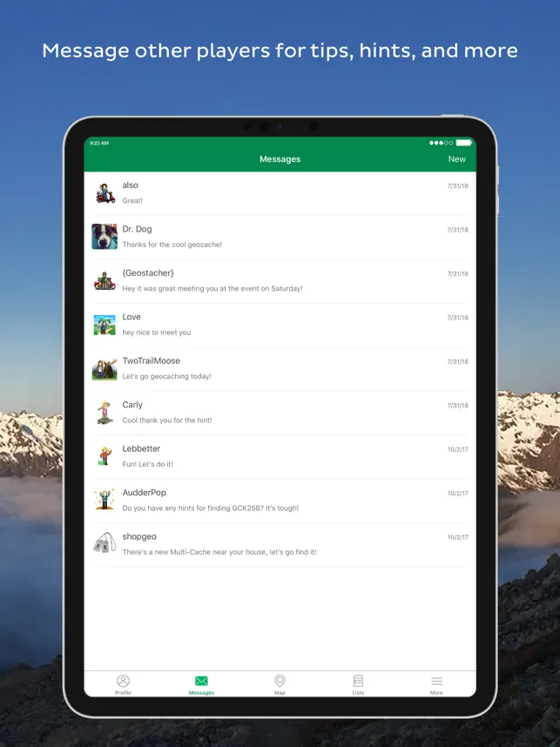Tap the {Geostacher} avatar icon
Image resolution: width=560 pixels, height=747 pixels.
pyautogui.click(x=105, y=280)
